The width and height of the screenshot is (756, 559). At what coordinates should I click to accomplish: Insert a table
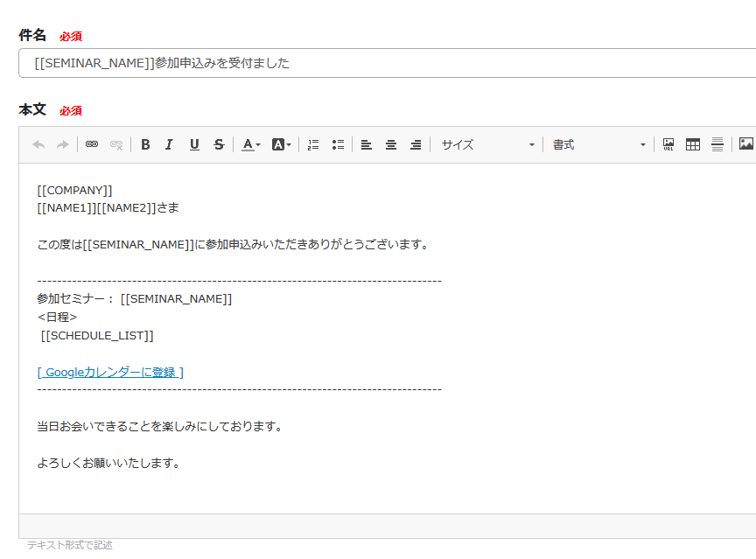[x=693, y=144]
